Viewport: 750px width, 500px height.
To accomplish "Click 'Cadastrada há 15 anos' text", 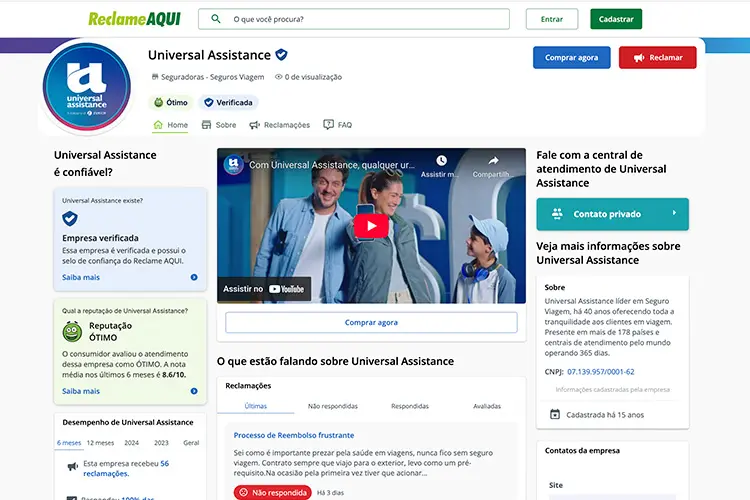I will point(605,415).
